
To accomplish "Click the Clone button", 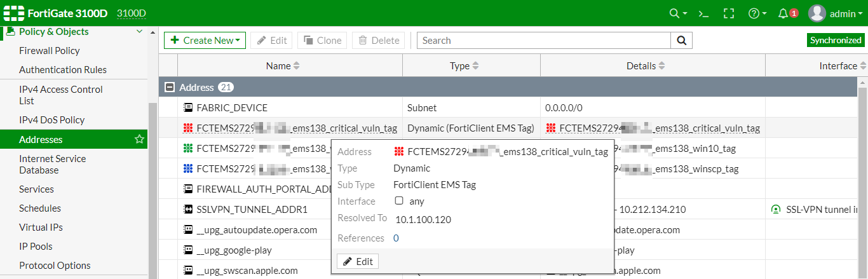I will [x=322, y=40].
